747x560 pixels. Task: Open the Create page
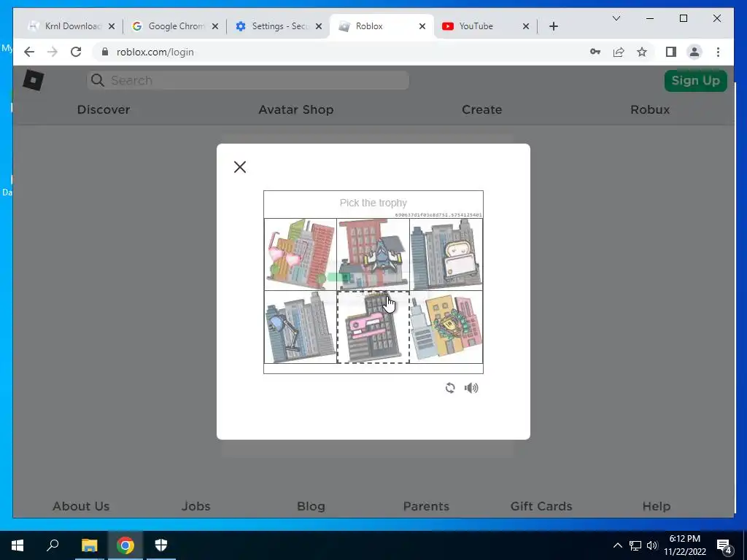pos(481,109)
